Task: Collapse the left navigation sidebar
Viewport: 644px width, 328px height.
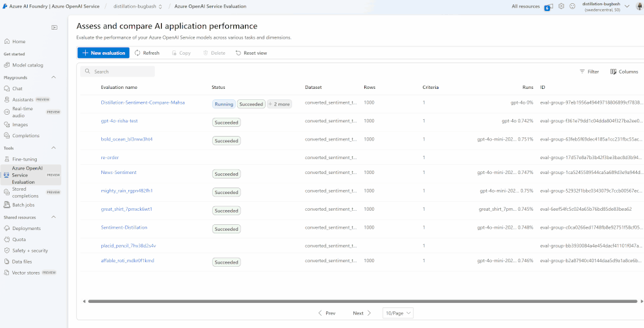Action: pyautogui.click(x=54, y=28)
